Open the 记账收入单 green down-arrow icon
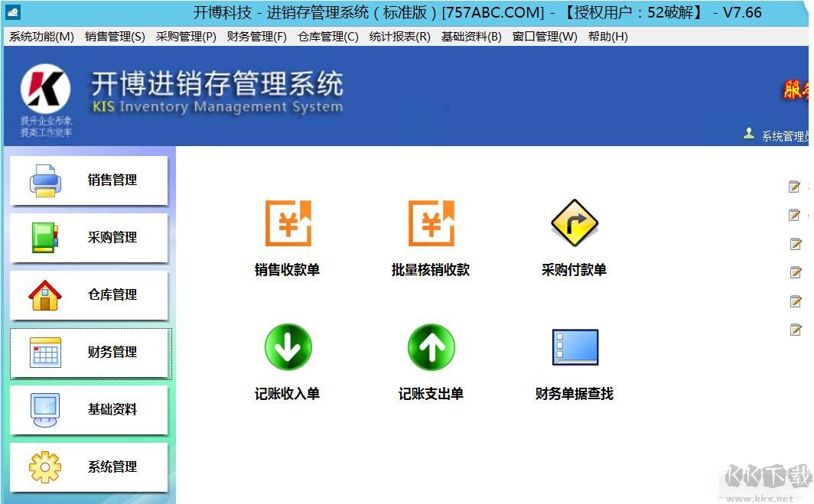The width and height of the screenshot is (814, 504). click(288, 346)
